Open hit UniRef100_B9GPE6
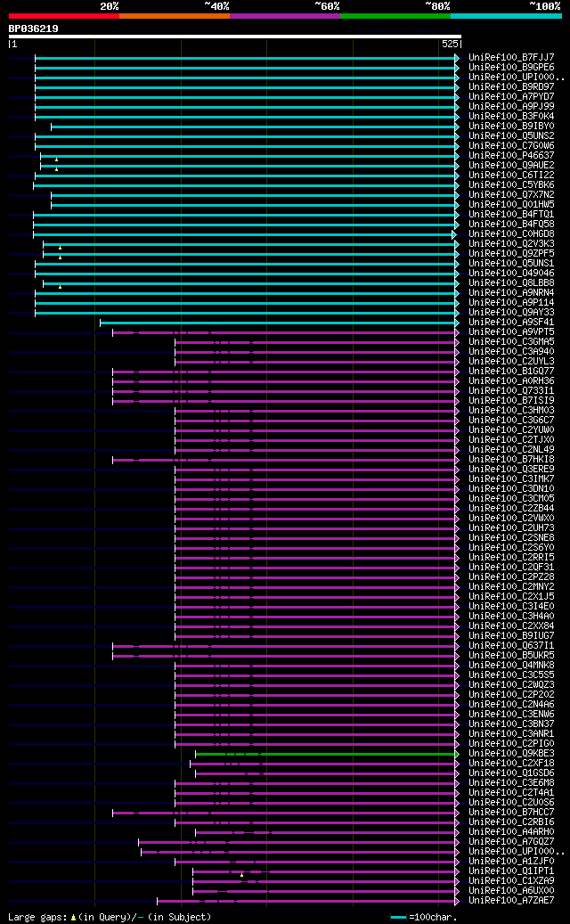The width and height of the screenshot is (570, 924). (x=511, y=68)
